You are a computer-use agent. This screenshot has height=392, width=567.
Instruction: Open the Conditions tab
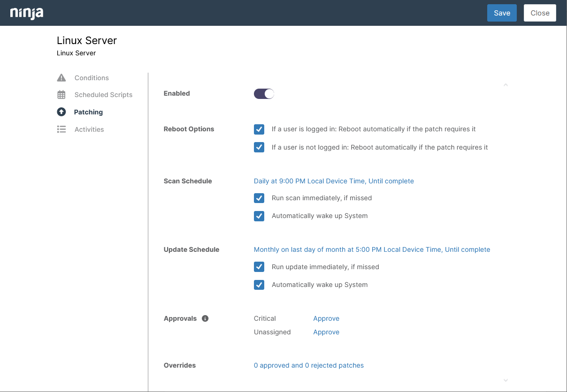point(92,78)
